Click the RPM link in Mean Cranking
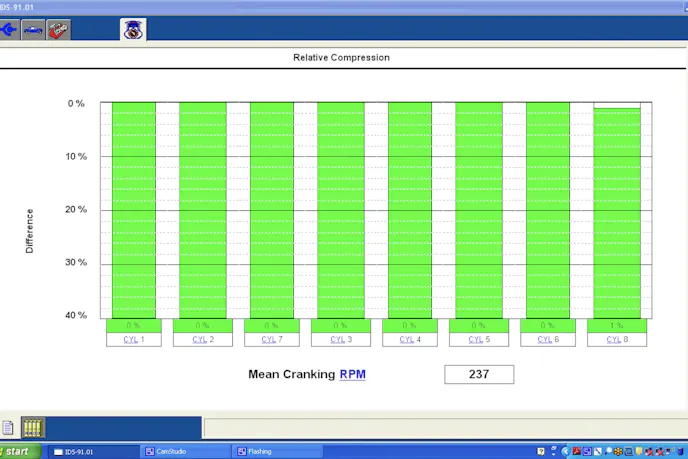This screenshot has width=688, height=459. click(353, 375)
